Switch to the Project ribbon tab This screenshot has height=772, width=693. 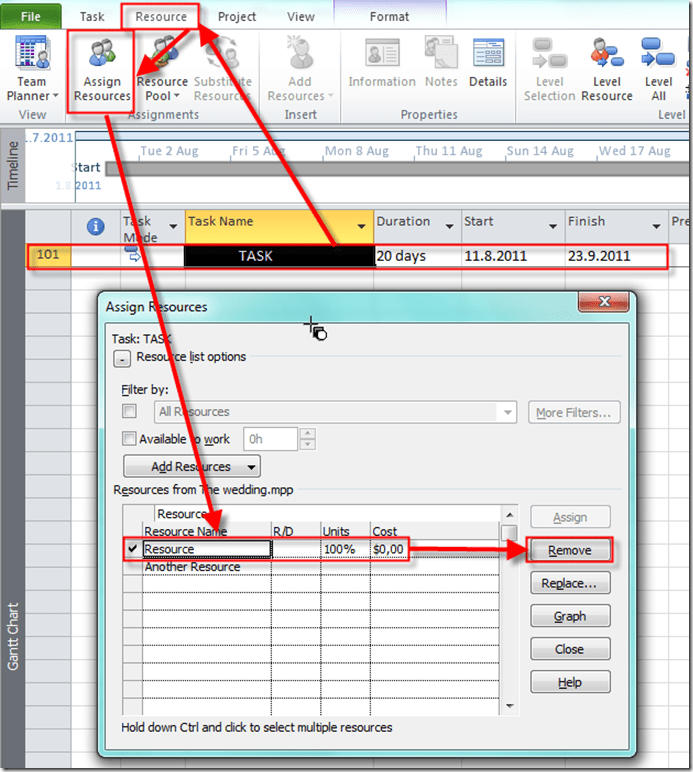pos(236,16)
